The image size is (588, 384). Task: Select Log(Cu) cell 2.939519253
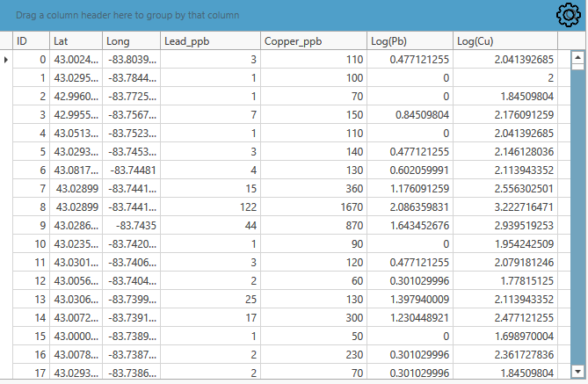(505, 226)
